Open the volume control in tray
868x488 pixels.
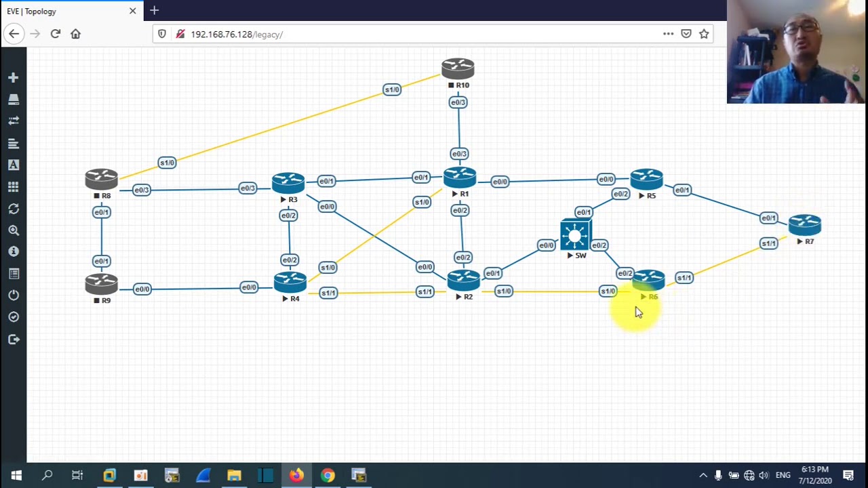(x=764, y=476)
